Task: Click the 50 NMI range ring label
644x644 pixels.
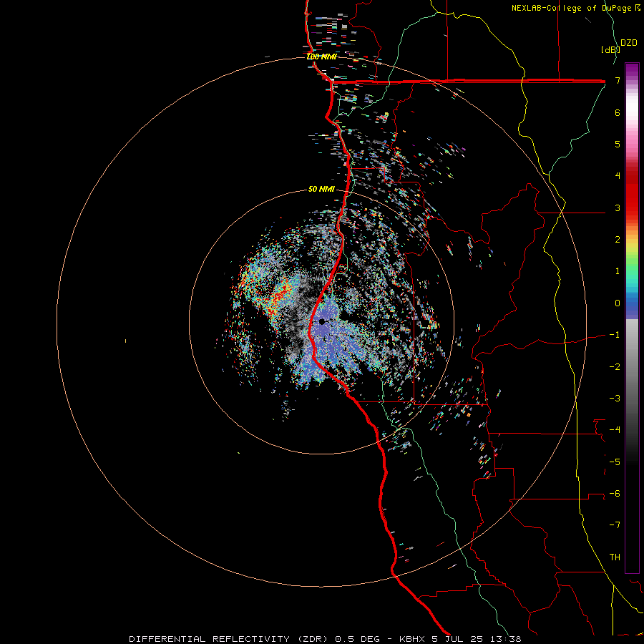Action: (x=321, y=189)
